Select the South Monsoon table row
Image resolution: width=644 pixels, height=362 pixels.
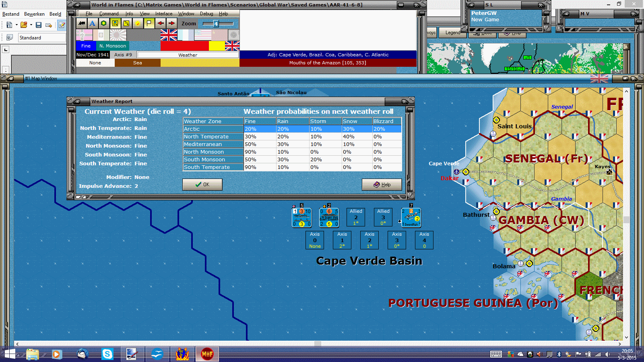click(292, 160)
